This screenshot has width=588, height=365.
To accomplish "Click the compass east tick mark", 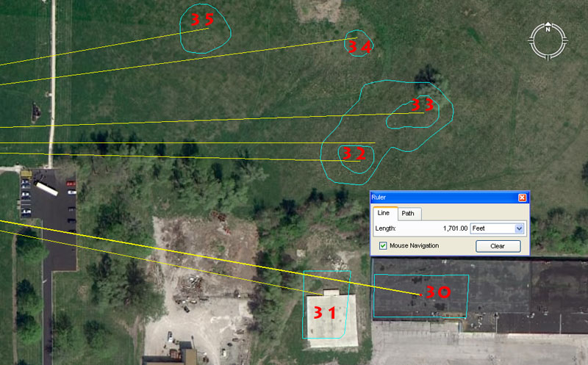I will point(564,41).
